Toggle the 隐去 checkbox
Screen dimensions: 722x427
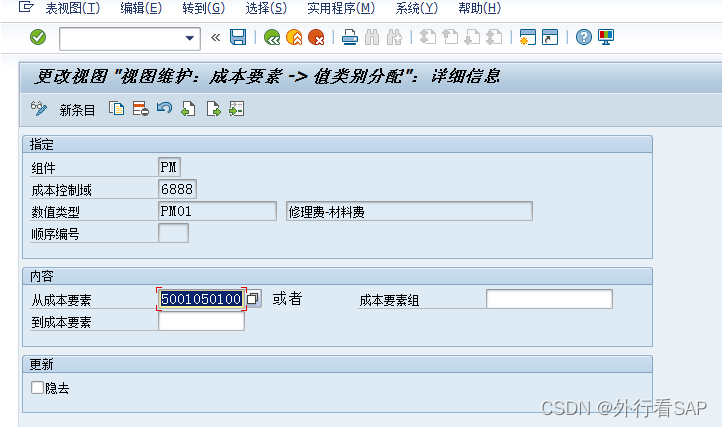click(x=38, y=387)
